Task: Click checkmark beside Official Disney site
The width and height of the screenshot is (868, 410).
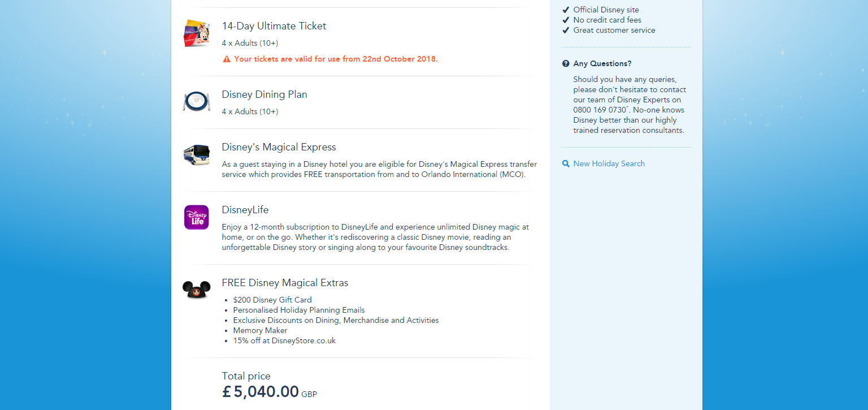Action: (566, 10)
